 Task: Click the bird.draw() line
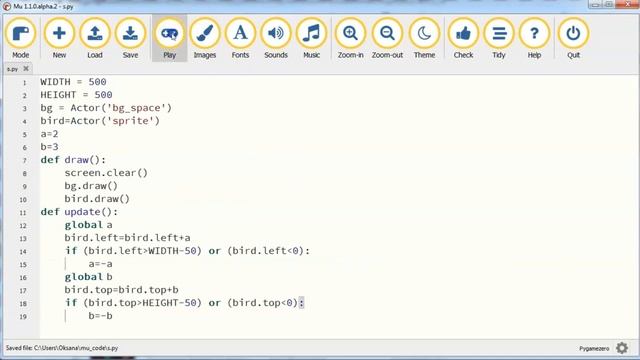coord(97,199)
